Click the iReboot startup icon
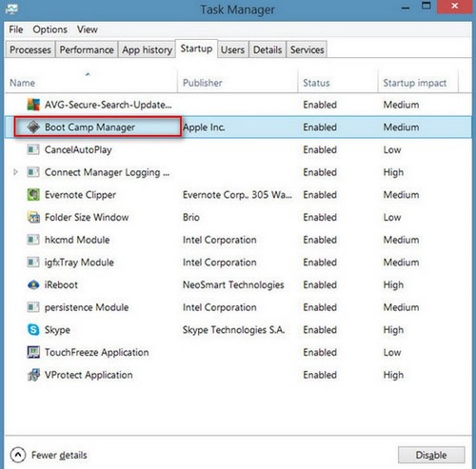Image resolution: width=476 pixels, height=469 pixels. 33,284
